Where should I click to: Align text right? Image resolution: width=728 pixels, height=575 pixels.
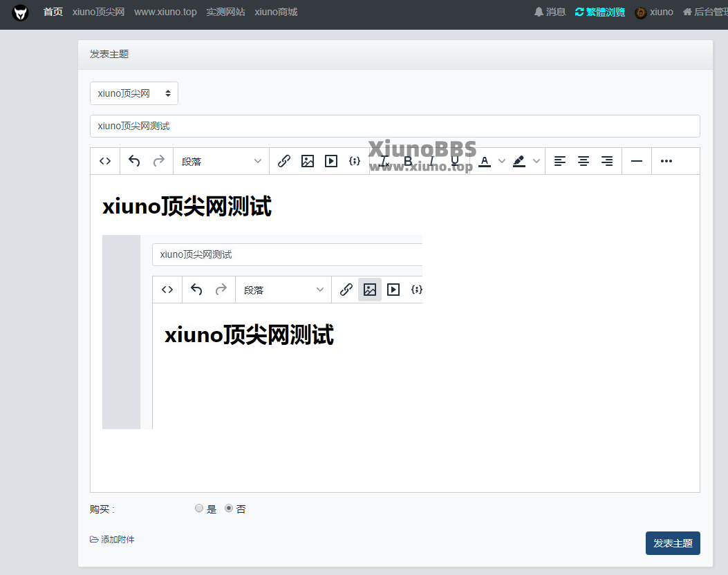[x=607, y=161]
